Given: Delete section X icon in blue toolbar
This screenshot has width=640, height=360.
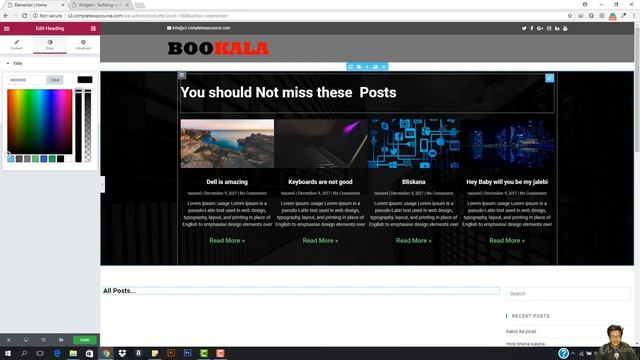Looking at the screenshot, I should [384, 67].
